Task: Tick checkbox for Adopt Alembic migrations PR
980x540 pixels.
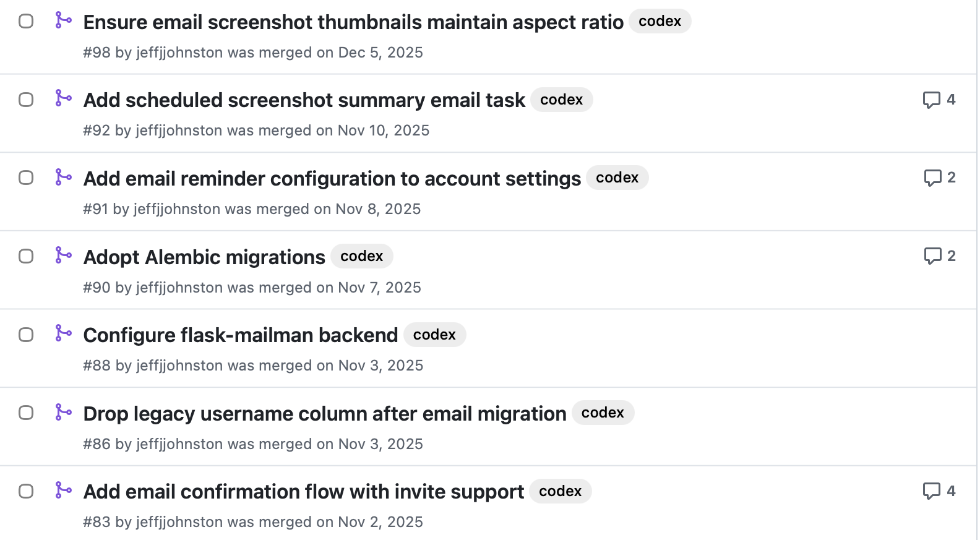Action: pos(26,256)
